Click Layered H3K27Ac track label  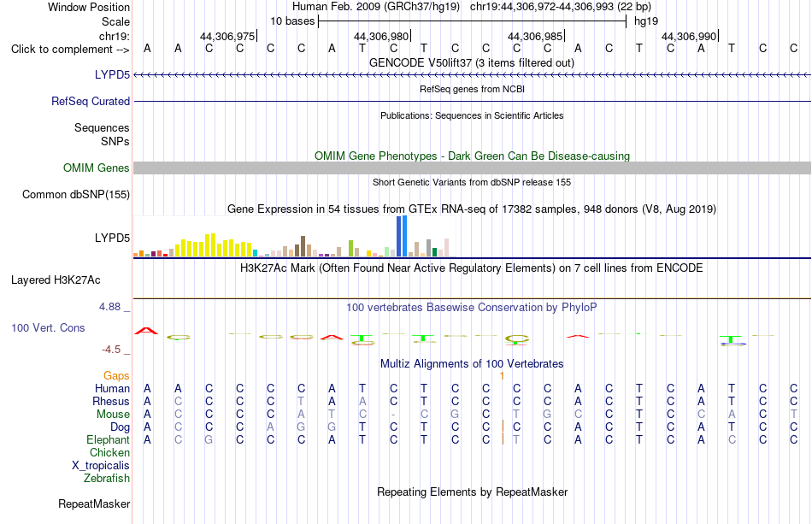[56, 280]
